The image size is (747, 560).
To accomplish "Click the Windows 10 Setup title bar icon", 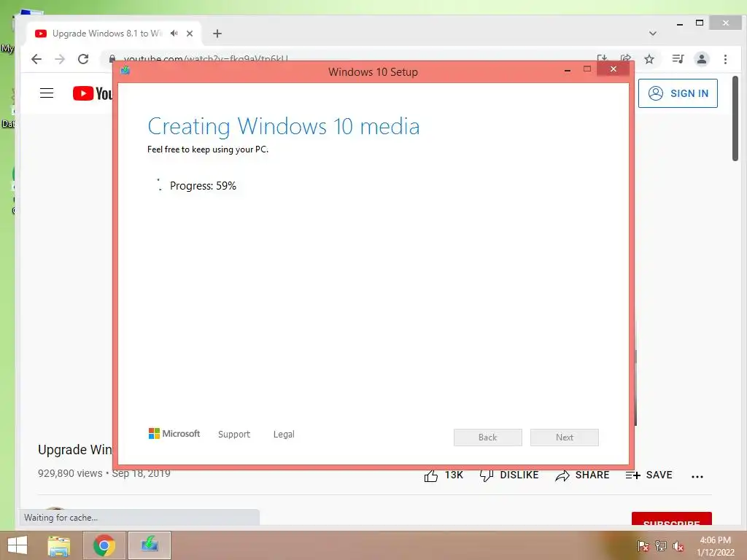I will 125,71.
